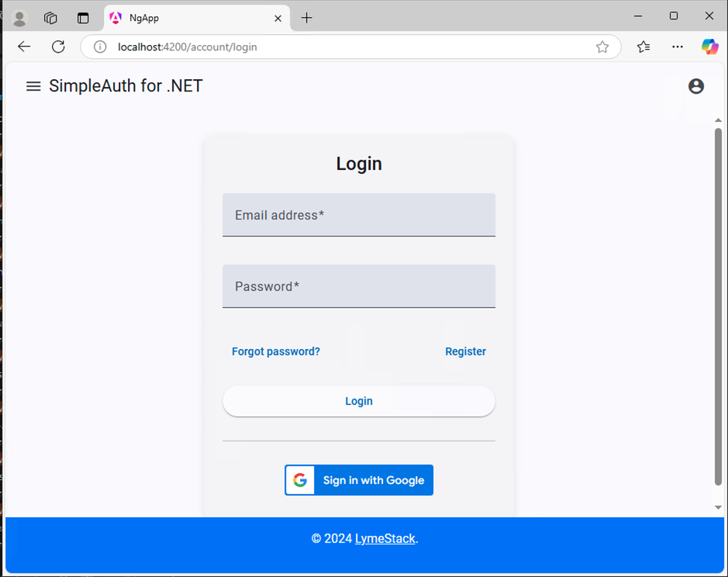Add this page to favorites star
This screenshot has width=728, height=577.
[x=602, y=47]
